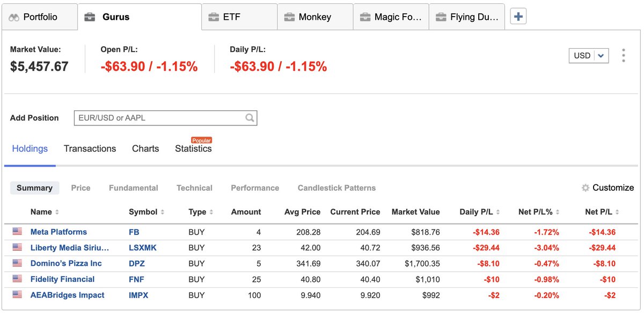This screenshot has height=313, width=644.
Task: Sort table by Symbol column arrows
Action: (163, 212)
